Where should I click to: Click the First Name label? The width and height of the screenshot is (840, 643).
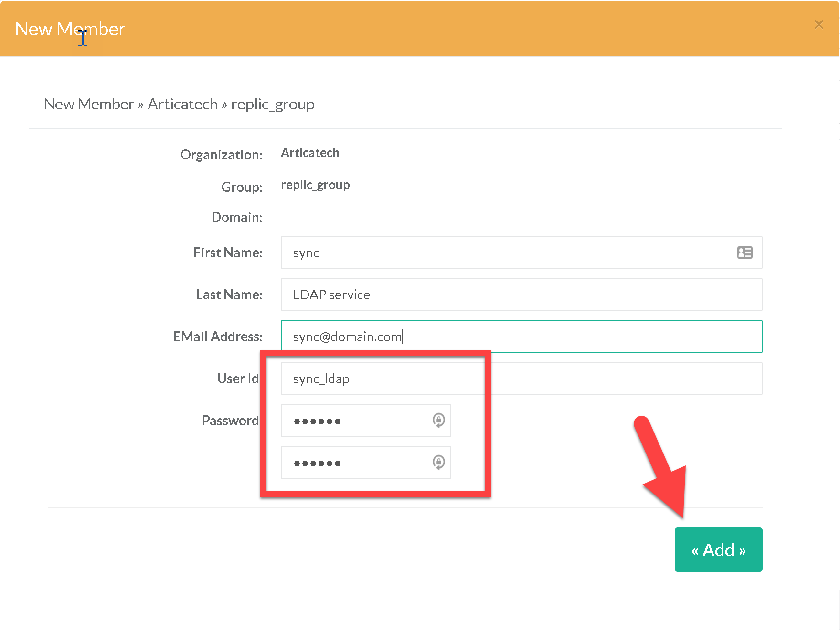[228, 253]
